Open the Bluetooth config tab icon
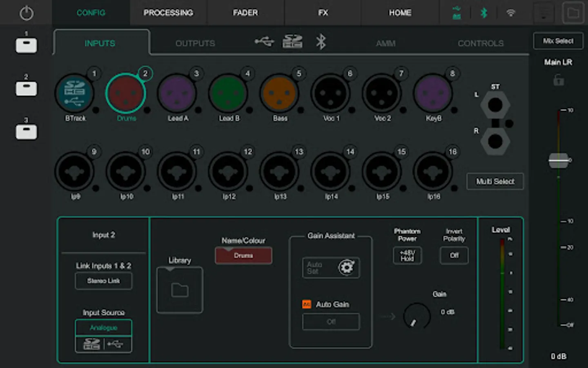This screenshot has height=368, width=588. pyautogui.click(x=321, y=42)
